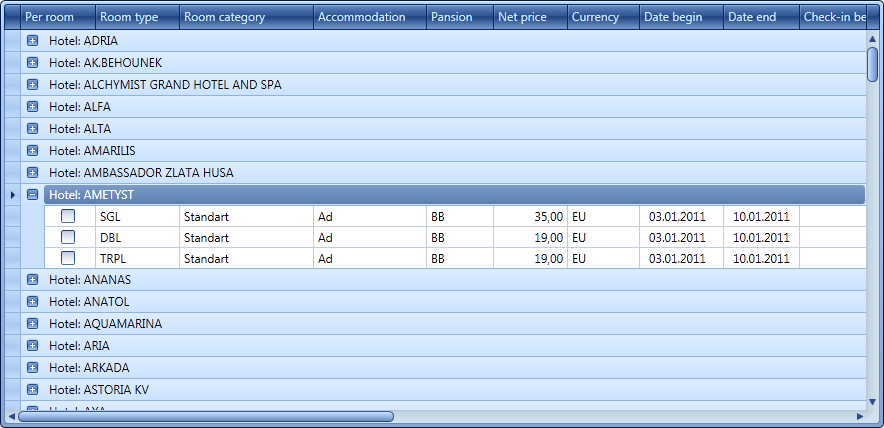Check the Per room box for TRPL

click(x=68, y=258)
